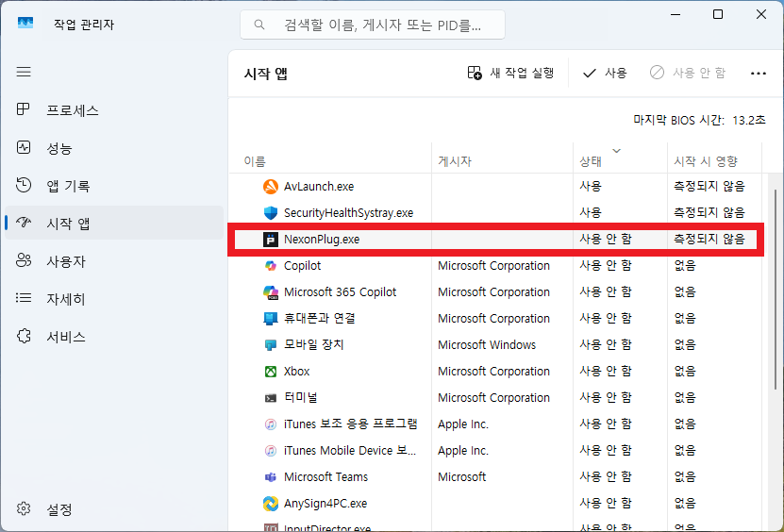Click 측정되지 않음 impact of SecurityHealthSystray.exe
This screenshot has height=532, width=784.
click(x=709, y=212)
